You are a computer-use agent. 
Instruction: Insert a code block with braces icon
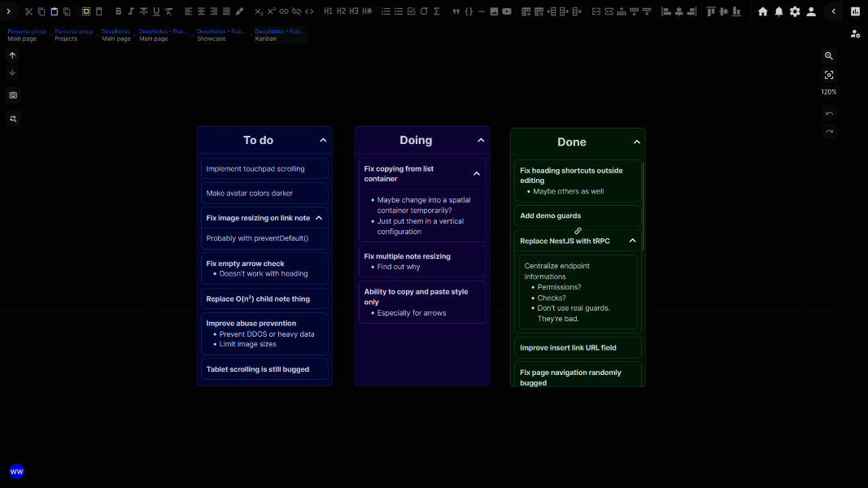pyautogui.click(x=469, y=11)
